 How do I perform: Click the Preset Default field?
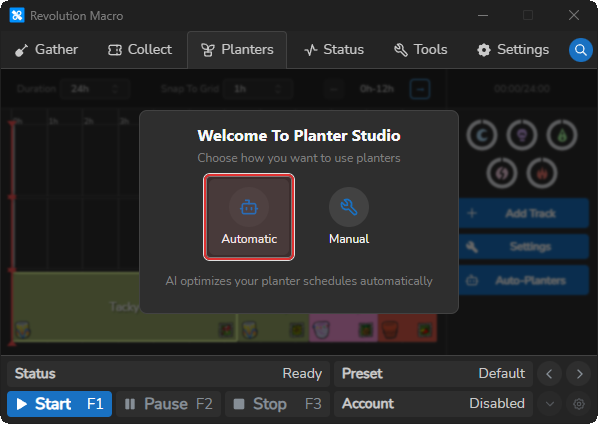tap(433, 374)
